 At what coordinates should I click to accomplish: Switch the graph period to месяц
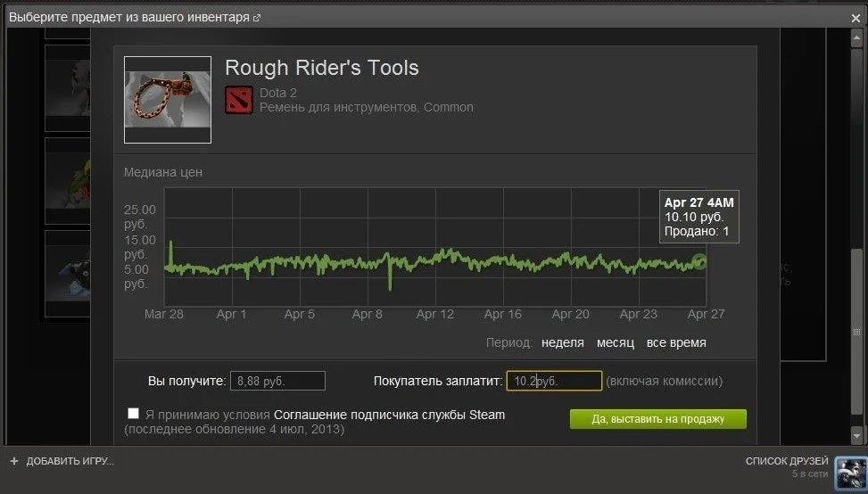(615, 342)
